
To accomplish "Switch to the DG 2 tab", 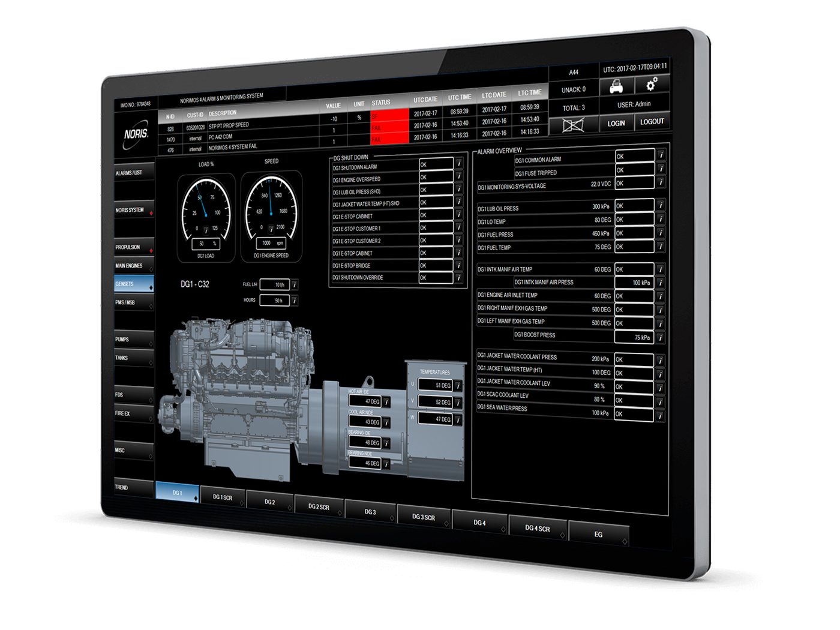I will [x=271, y=502].
